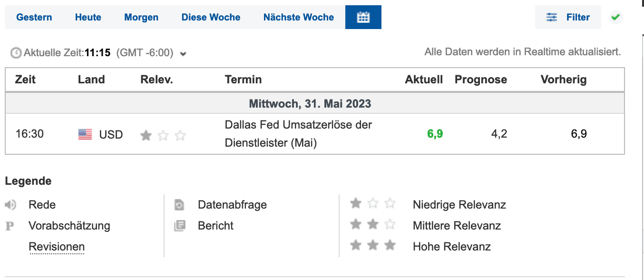Click the green 6,9 Aktuell value
The image size is (644, 280).
(x=435, y=134)
